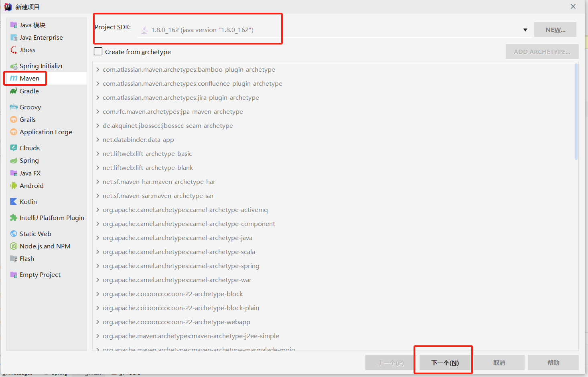
Task: Click the Flash folder icon
Action: 14,259
